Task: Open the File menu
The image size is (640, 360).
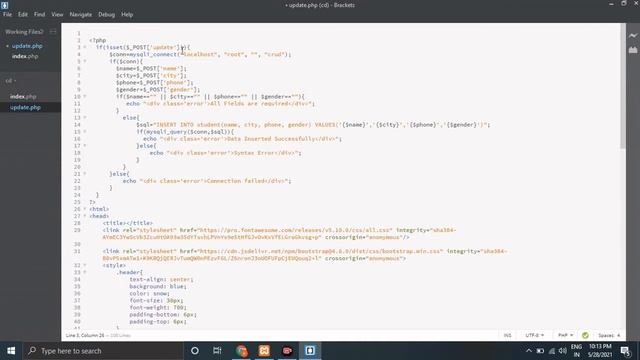Action: point(7,14)
